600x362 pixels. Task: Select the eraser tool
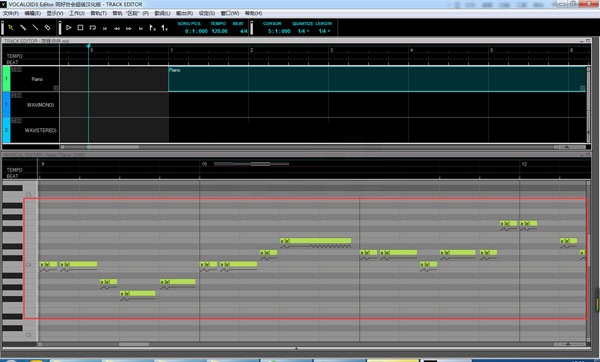click(47, 28)
